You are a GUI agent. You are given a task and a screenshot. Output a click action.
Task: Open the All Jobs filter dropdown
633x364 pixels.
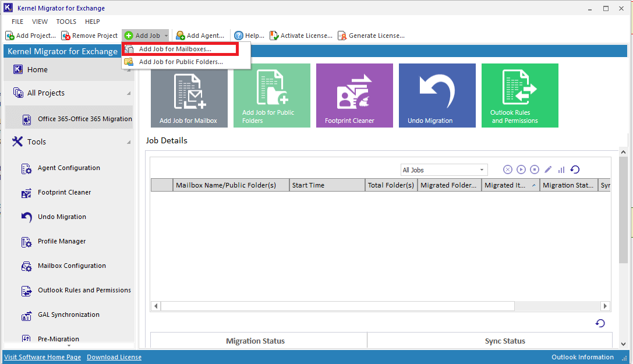tap(444, 170)
